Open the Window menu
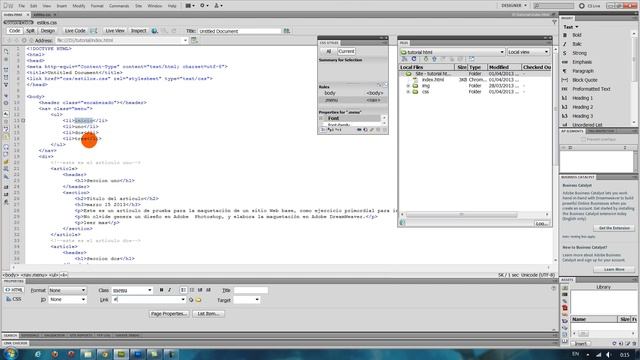Viewport: 640px width, 360px height. 155,6
